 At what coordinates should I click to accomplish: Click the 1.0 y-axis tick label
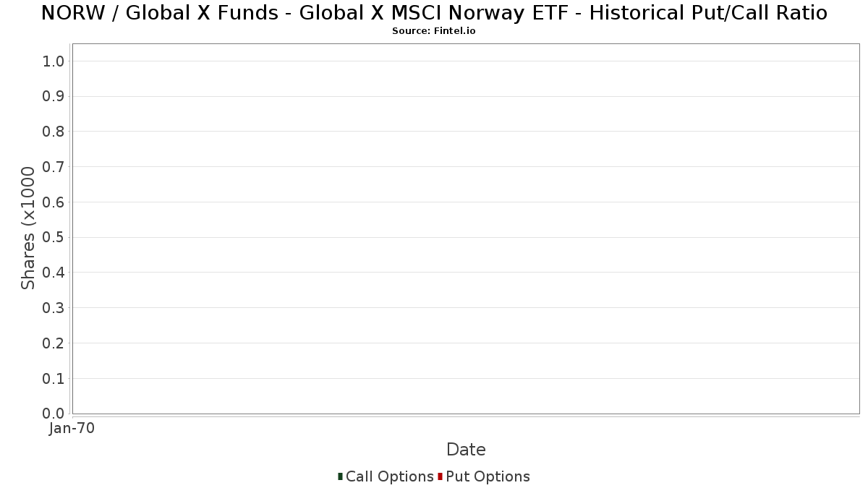coord(54,61)
